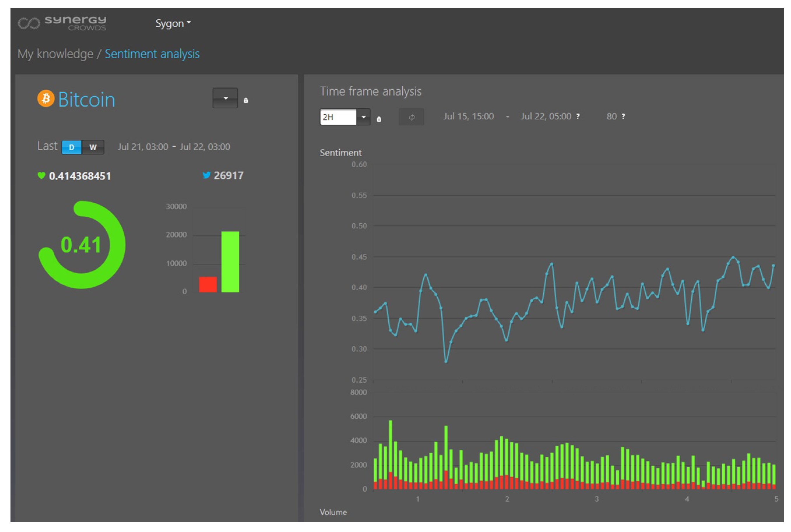This screenshot has width=791, height=532.
Task: Click the Bitcoin title link
Action: 87,100
